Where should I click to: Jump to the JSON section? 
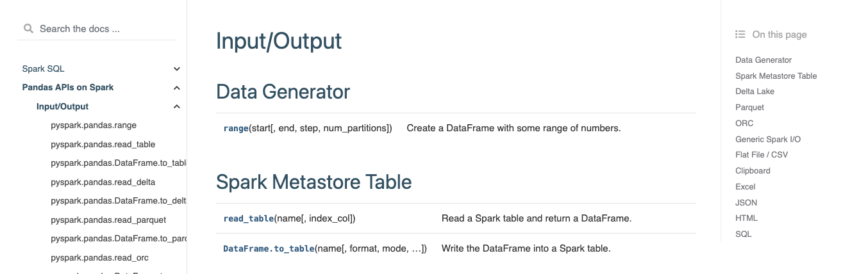click(x=746, y=202)
